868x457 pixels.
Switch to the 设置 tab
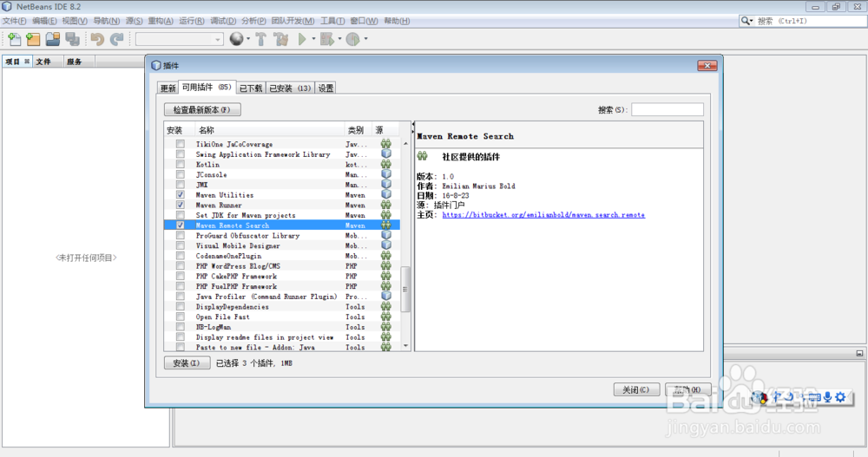(326, 88)
